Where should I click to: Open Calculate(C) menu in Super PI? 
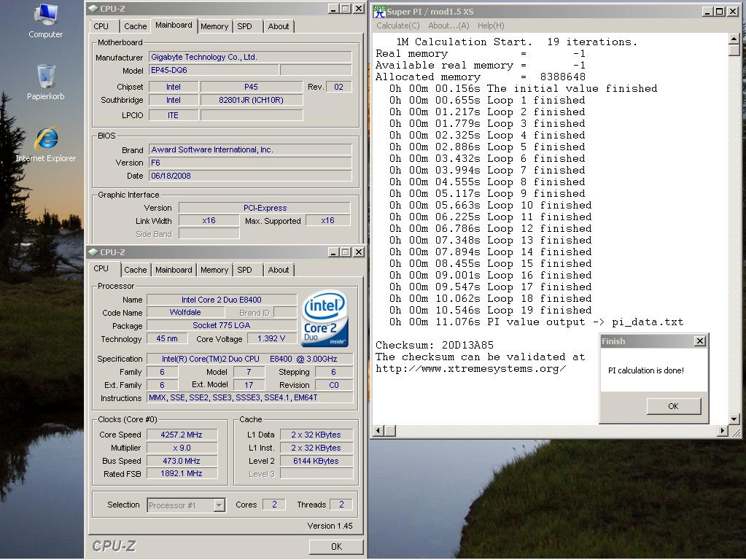tap(397, 26)
